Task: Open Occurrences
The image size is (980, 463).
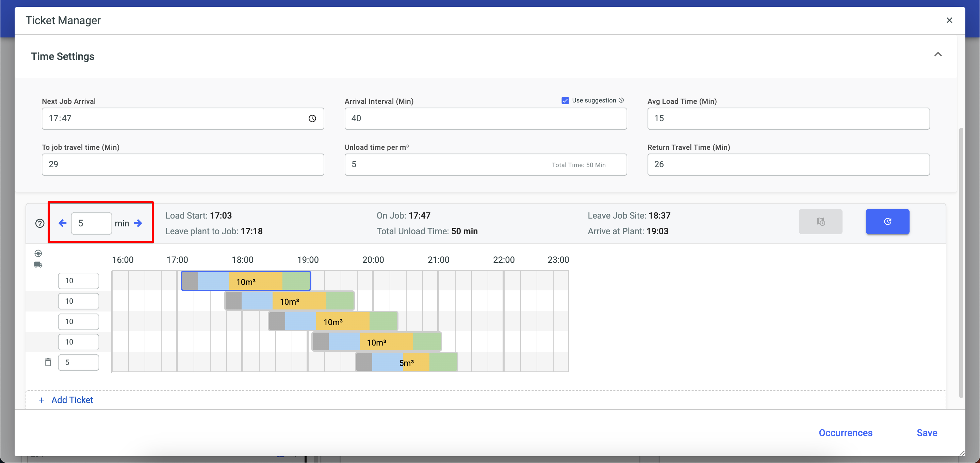Action: 845,433
